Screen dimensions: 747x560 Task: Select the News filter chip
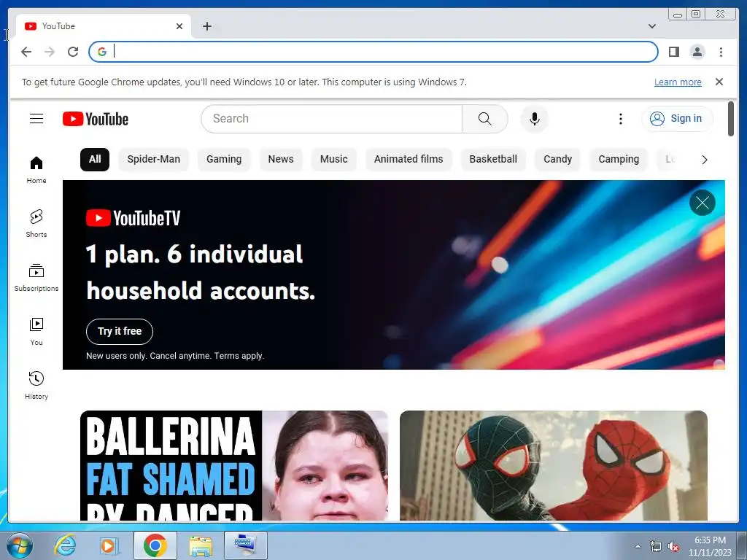[x=281, y=159]
